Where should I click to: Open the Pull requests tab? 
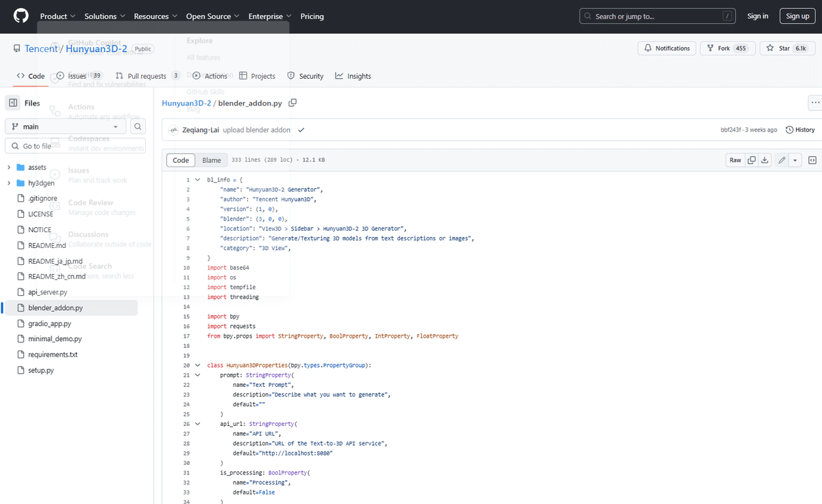coord(147,76)
